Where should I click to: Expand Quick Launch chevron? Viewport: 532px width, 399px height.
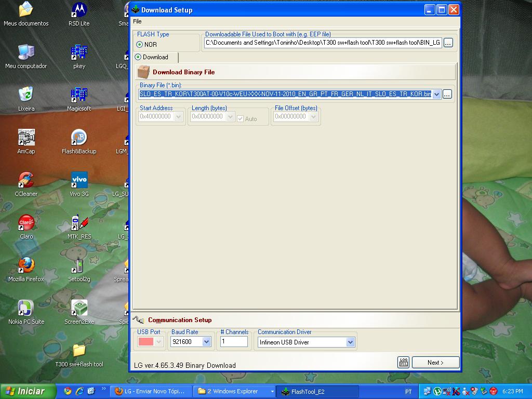(x=103, y=389)
